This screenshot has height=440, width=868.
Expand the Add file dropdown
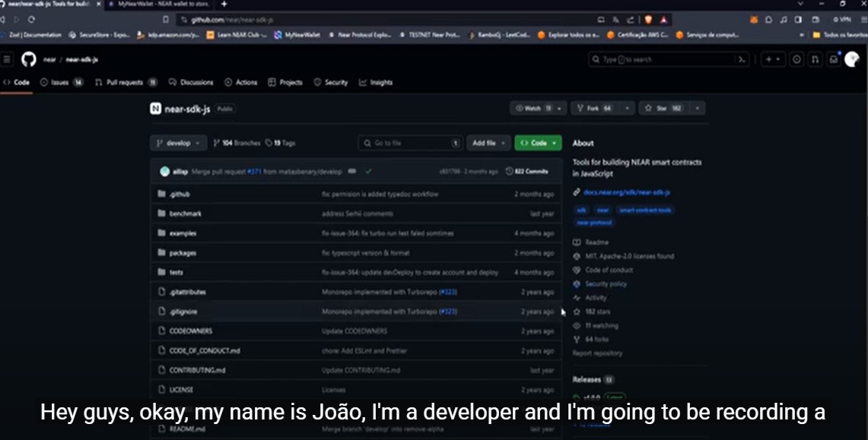488,143
